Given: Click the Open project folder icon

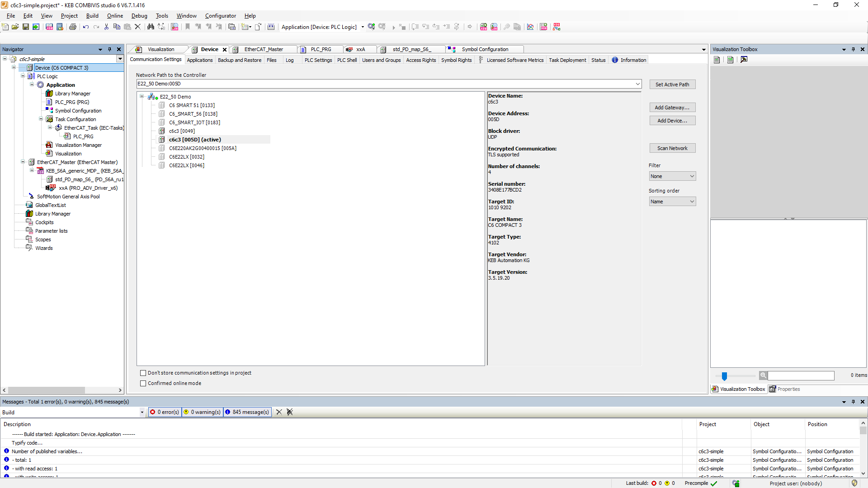Looking at the screenshot, I should coord(15,27).
